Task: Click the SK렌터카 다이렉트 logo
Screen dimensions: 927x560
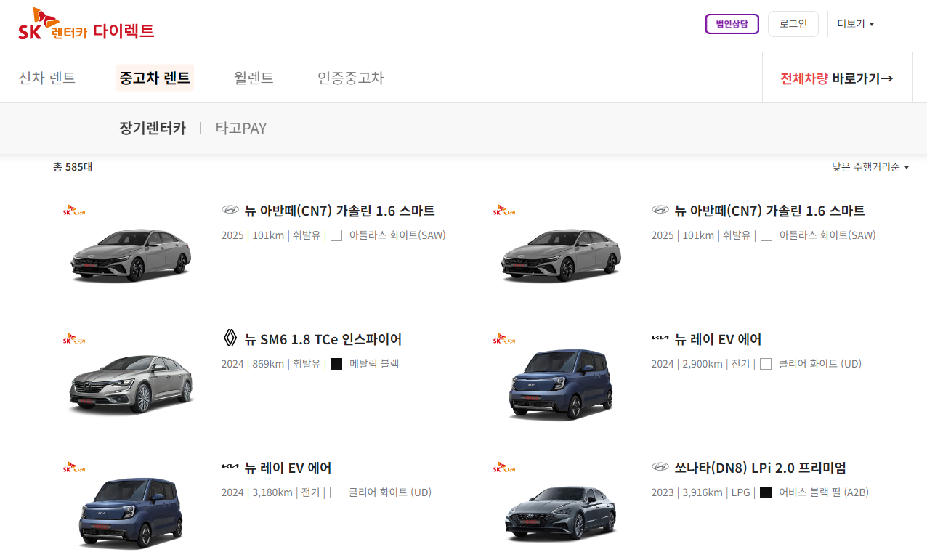Action: tap(86, 25)
